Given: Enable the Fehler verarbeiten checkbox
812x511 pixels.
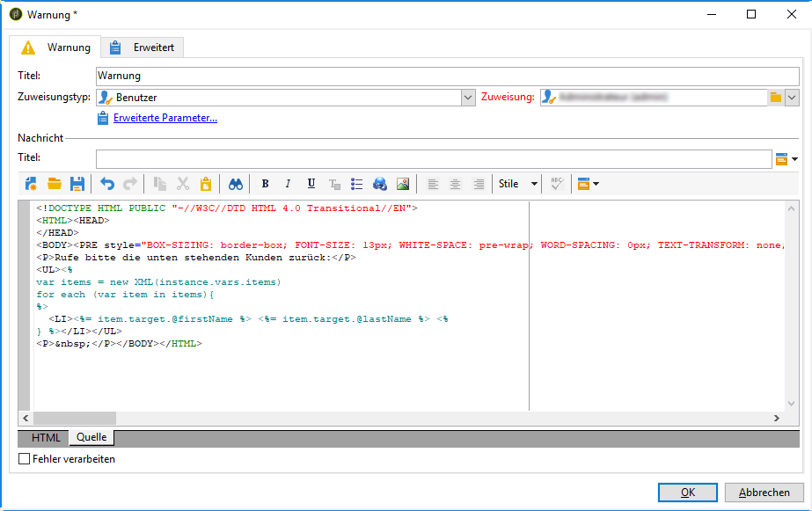Looking at the screenshot, I should click(x=25, y=459).
